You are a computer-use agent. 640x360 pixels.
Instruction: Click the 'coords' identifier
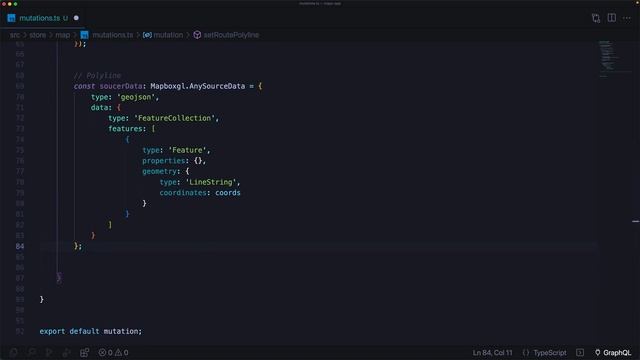click(x=228, y=193)
